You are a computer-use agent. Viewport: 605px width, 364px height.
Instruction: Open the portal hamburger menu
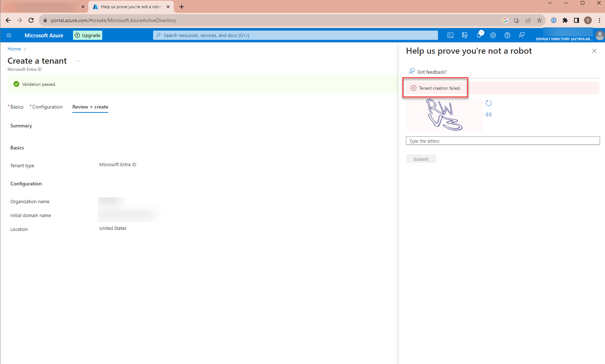tap(9, 35)
